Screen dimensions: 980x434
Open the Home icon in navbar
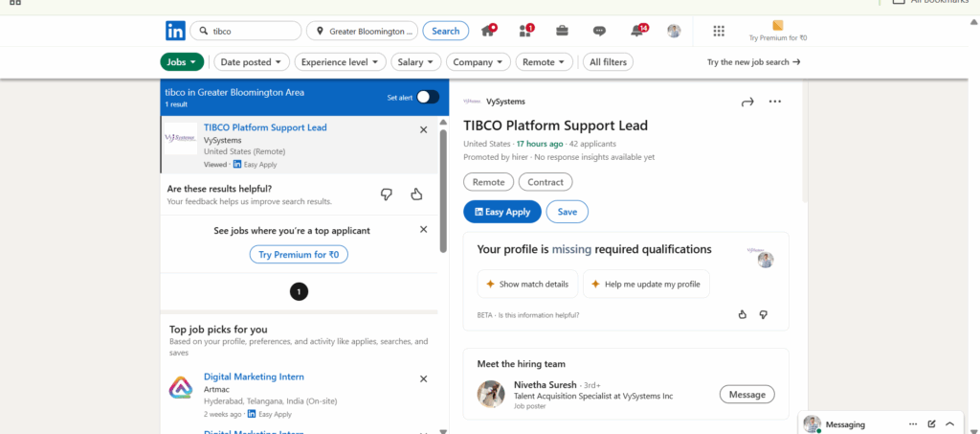[x=488, y=31]
